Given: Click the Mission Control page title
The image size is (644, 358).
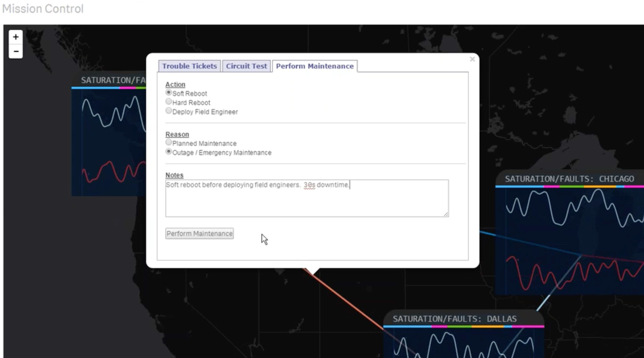Looking at the screenshot, I should tap(43, 9).
